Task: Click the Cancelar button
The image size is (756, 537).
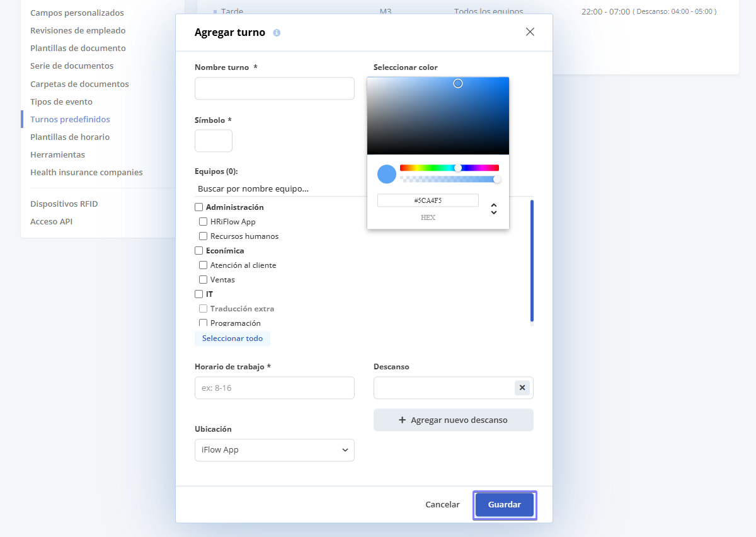Action: point(442,505)
